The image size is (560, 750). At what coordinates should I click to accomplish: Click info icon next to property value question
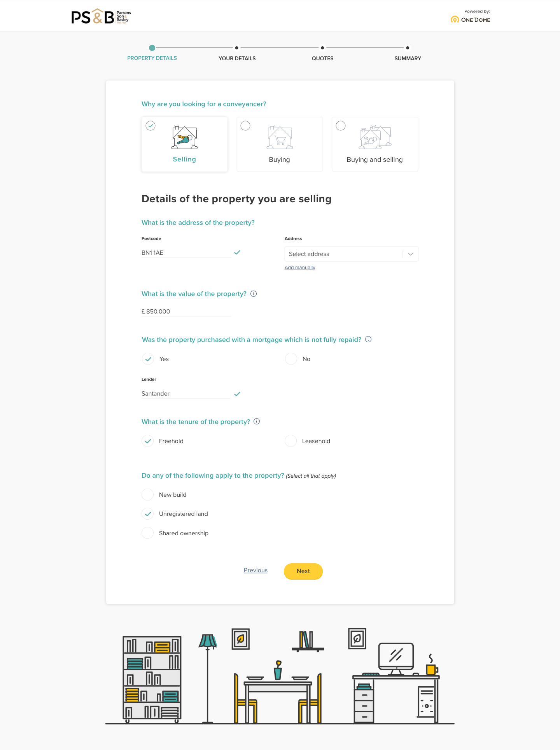254,294
